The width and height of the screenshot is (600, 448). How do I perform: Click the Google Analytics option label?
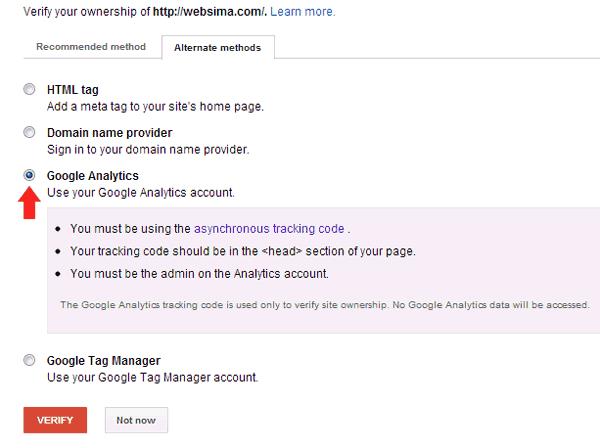[x=93, y=176]
